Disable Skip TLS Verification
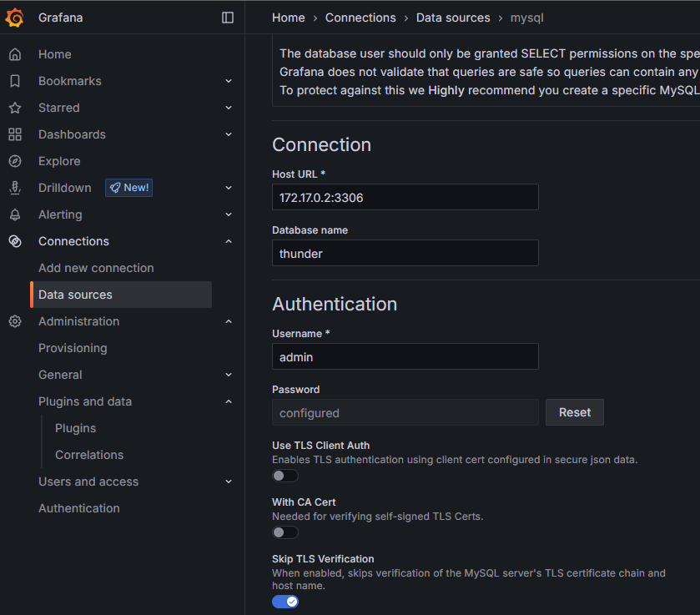This screenshot has height=615, width=700. (x=285, y=601)
